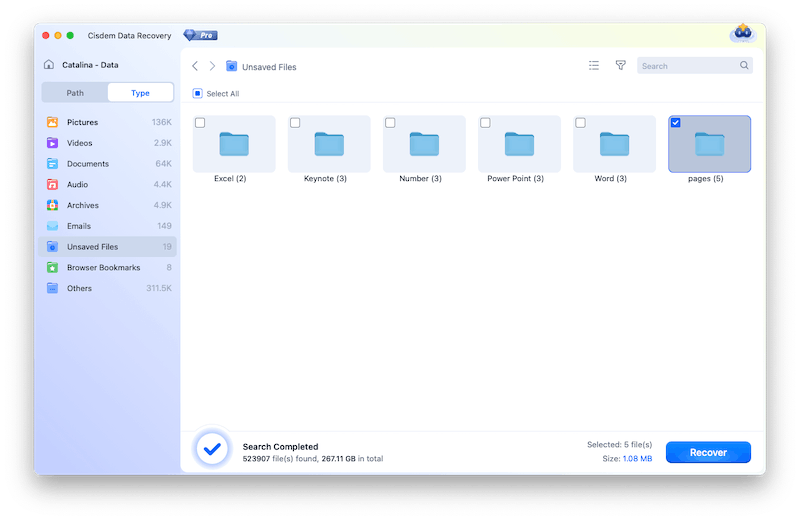Click the Browser Bookmarks star icon
This screenshot has width=800, height=520.
coord(52,267)
